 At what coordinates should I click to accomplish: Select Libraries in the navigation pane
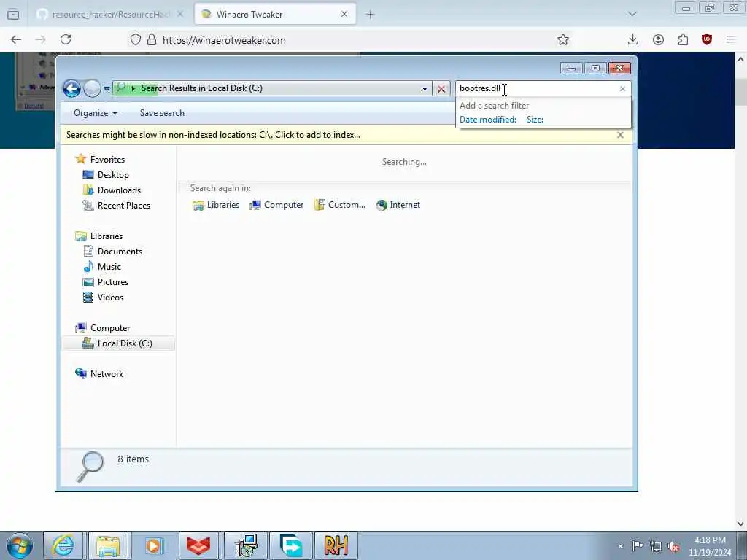tap(99, 236)
